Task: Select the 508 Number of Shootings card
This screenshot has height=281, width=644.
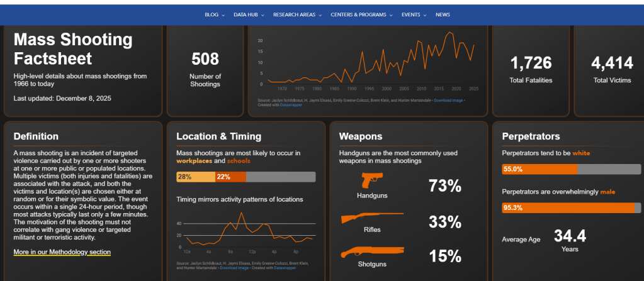Action: tap(205, 69)
